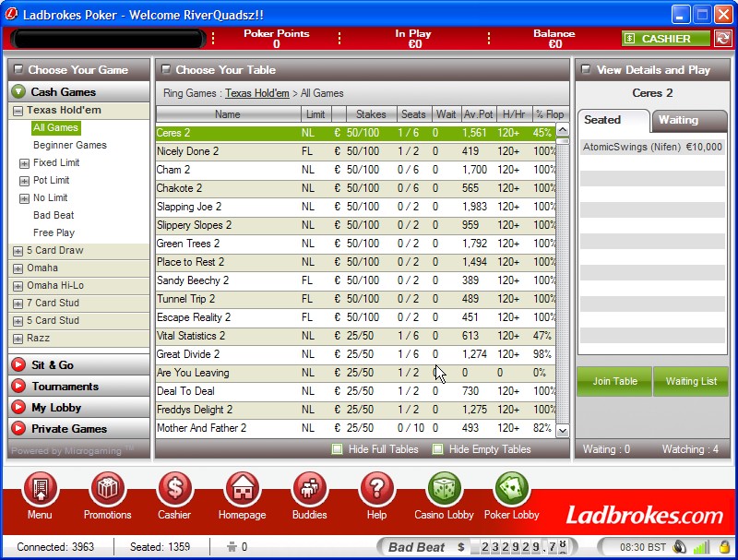Click the sound speaker icon in status bar
The width and height of the screenshot is (738, 560).
tap(680, 547)
